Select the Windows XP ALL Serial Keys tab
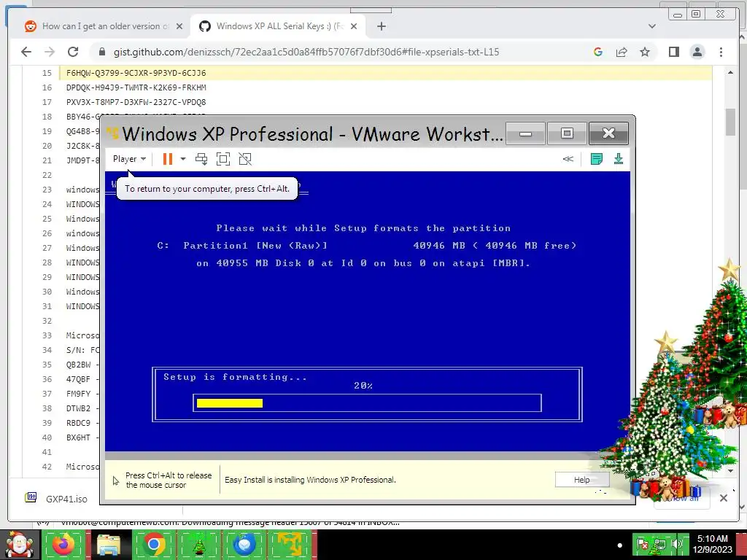Image resolution: width=747 pixels, height=560 pixels. [279, 26]
